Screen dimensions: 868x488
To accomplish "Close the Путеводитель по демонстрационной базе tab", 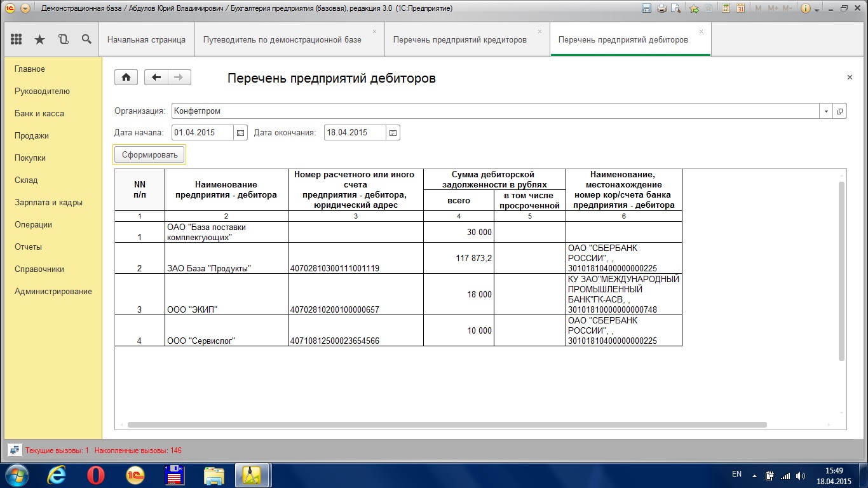I will (x=374, y=31).
